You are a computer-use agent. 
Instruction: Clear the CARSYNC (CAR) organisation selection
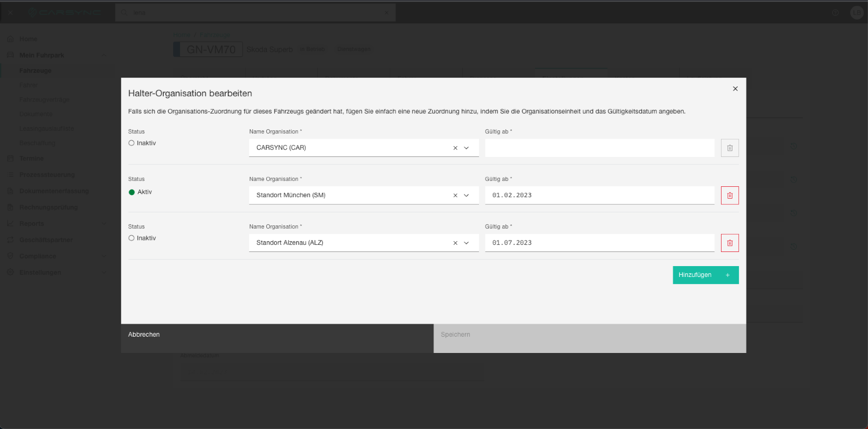click(x=455, y=148)
